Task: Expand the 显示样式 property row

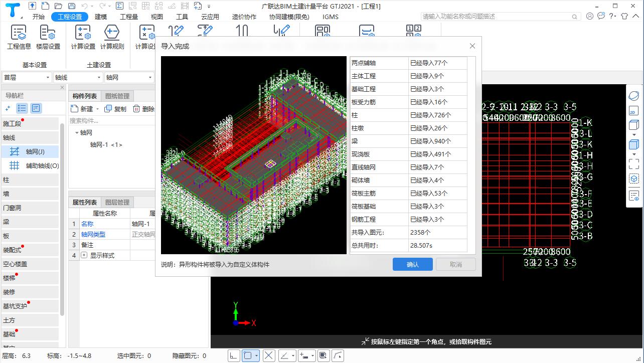Action: (x=84, y=255)
